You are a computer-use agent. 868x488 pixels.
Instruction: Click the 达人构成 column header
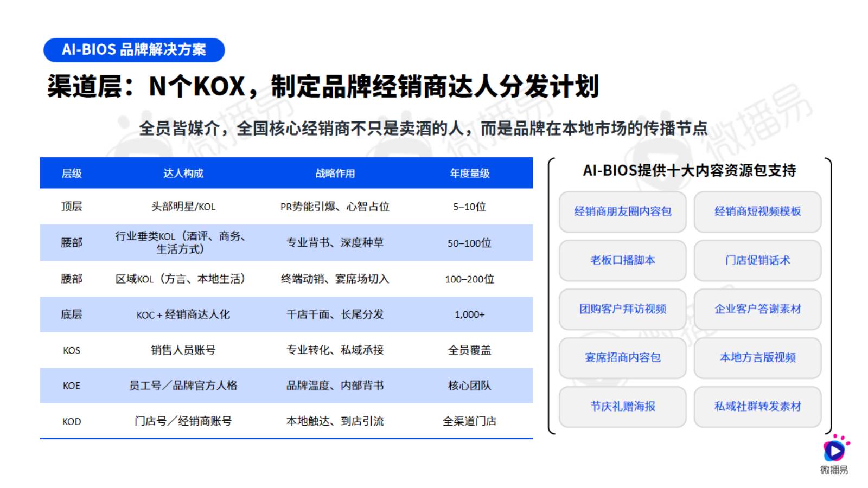click(x=183, y=174)
